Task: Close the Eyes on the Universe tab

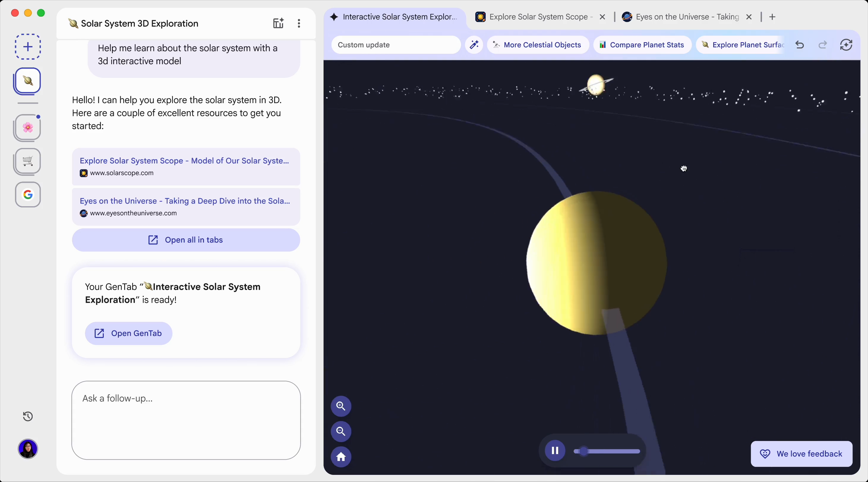Action: 749,17
